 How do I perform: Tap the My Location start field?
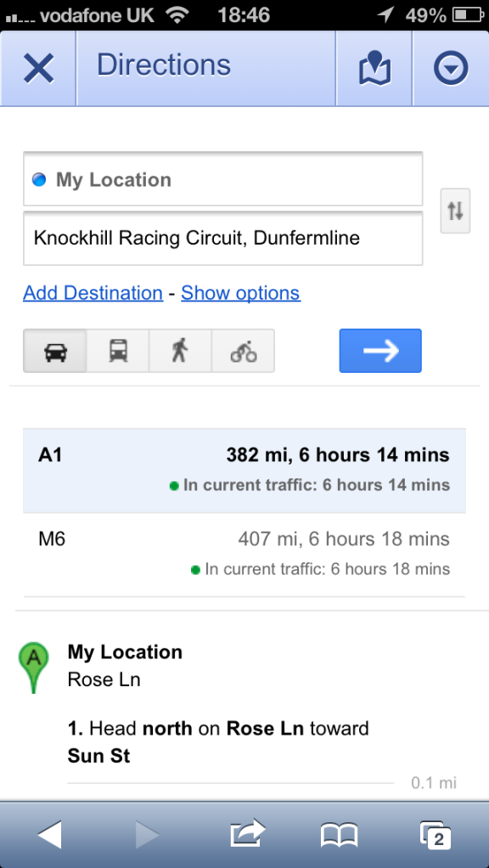tap(223, 179)
